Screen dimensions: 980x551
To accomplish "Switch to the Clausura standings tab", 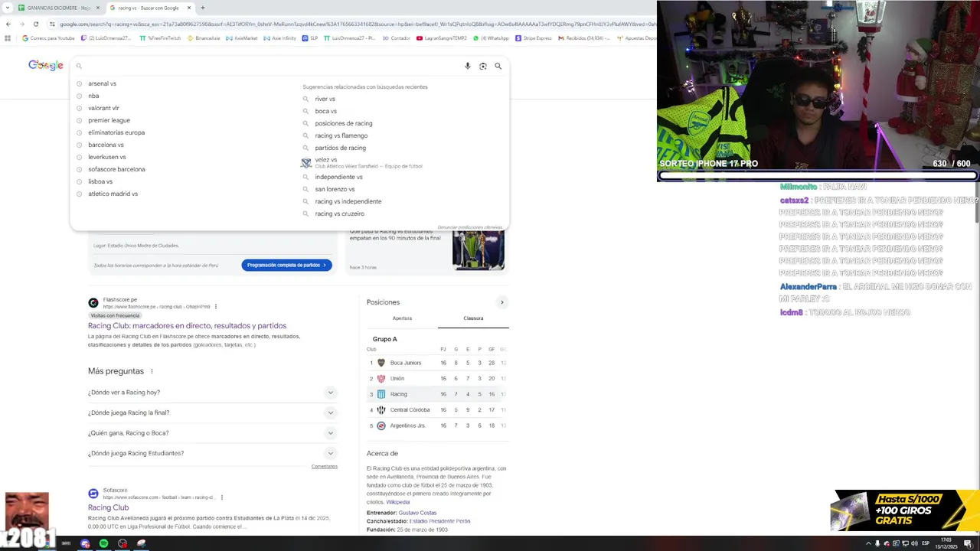I will point(473,318).
